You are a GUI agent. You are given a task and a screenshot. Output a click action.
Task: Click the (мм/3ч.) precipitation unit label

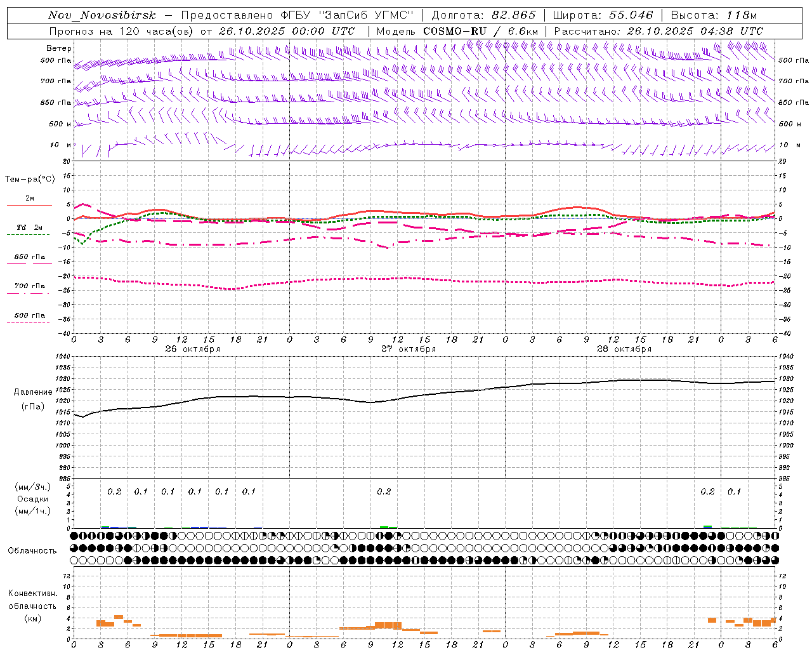pyautogui.click(x=33, y=487)
